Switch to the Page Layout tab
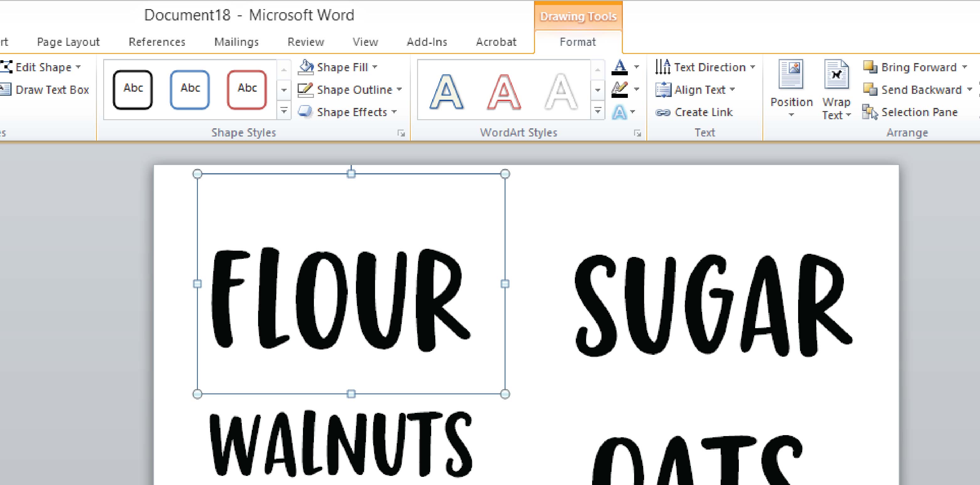The height and width of the screenshot is (485, 980). coord(68,42)
